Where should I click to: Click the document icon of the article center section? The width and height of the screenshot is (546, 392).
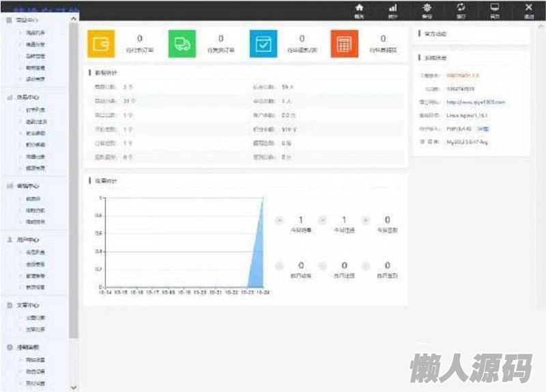(10, 305)
